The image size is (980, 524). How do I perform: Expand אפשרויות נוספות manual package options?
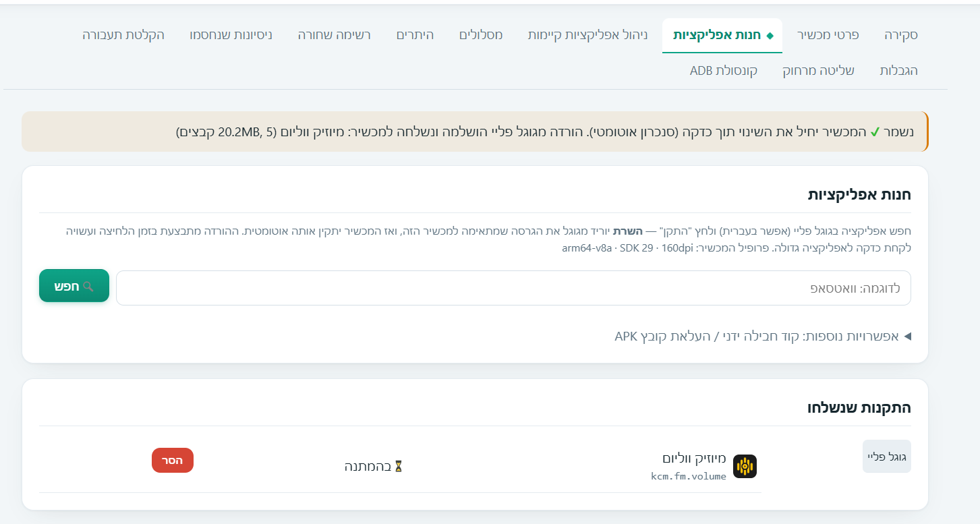click(x=763, y=336)
